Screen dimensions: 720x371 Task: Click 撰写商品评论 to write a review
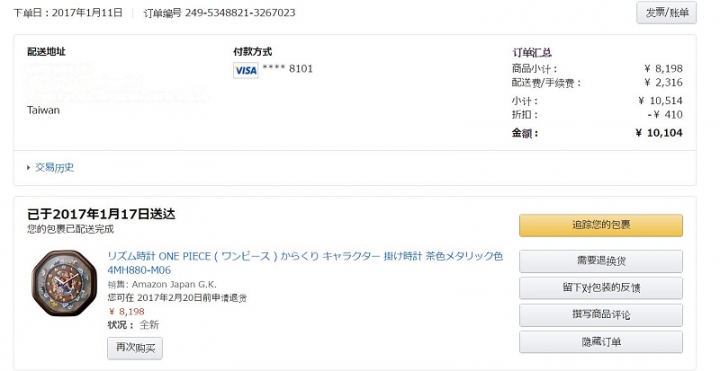[x=601, y=315]
